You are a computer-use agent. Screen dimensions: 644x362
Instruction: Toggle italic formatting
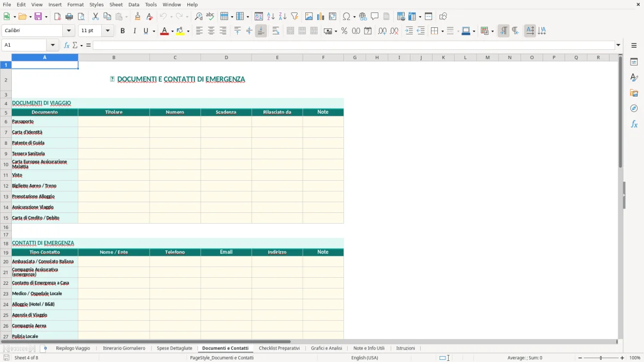[x=134, y=31]
